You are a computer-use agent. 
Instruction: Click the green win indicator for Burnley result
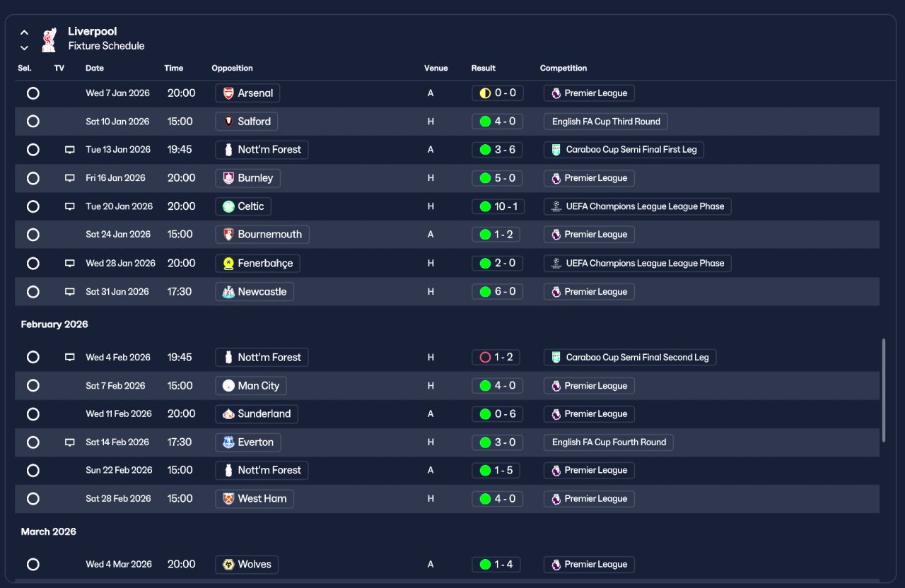coord(485,178)
